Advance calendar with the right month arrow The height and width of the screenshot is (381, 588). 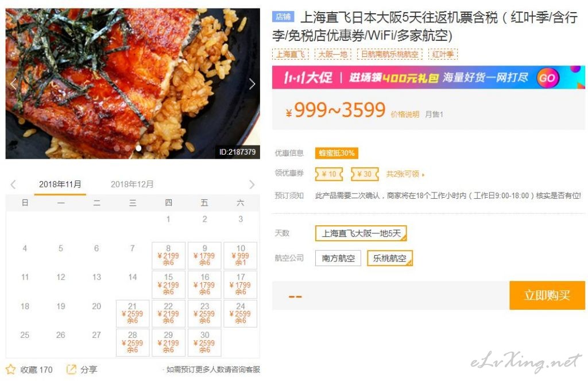tap(252, 184)
